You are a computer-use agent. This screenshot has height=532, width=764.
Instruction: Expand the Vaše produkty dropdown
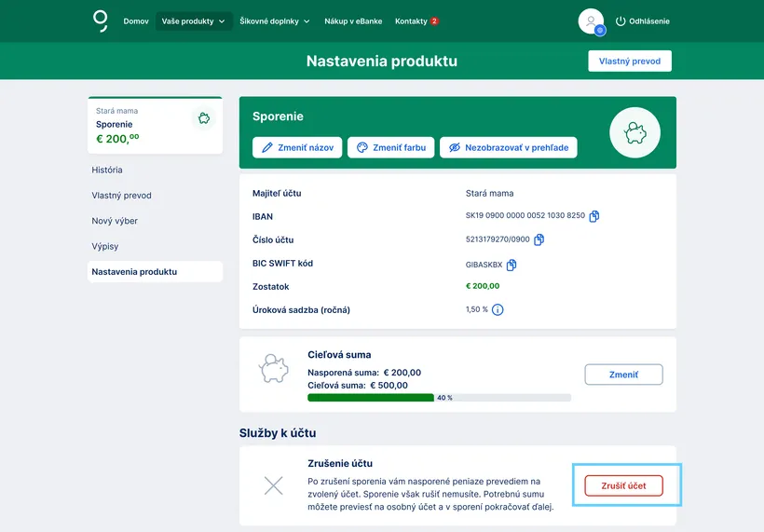point(194,21)
